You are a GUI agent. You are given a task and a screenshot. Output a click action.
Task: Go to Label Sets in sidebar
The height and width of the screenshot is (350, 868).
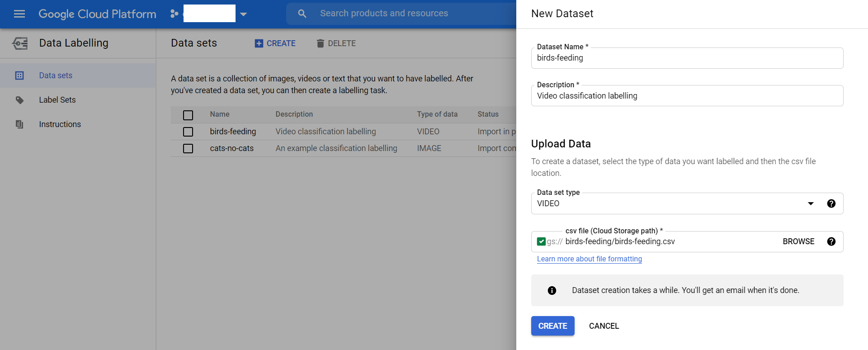tap(57, 100)
